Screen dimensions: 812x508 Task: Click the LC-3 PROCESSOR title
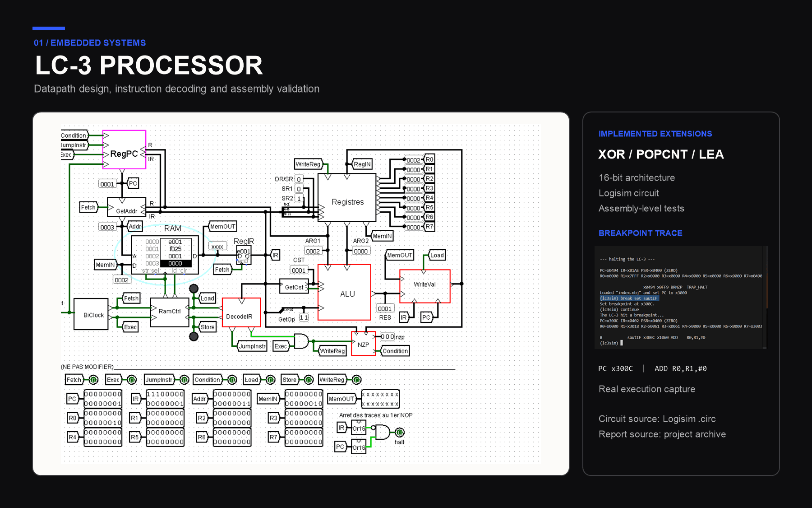[149, 65]
